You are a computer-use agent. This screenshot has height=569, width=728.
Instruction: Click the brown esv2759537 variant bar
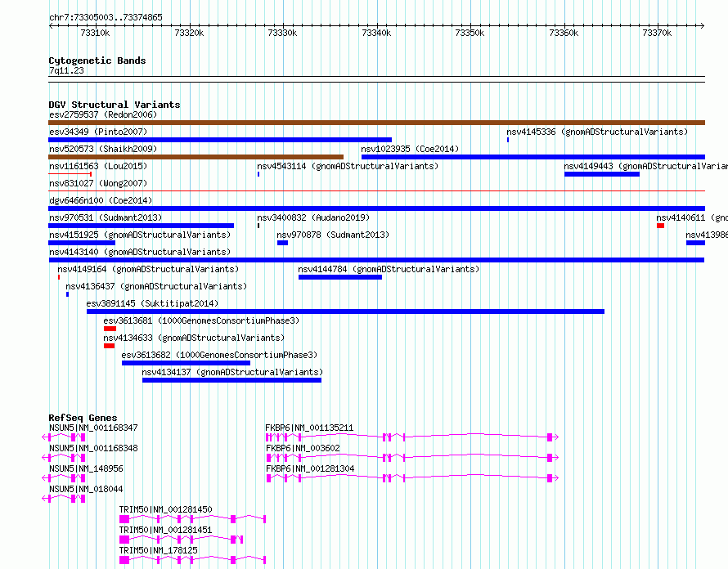point(376,123)
